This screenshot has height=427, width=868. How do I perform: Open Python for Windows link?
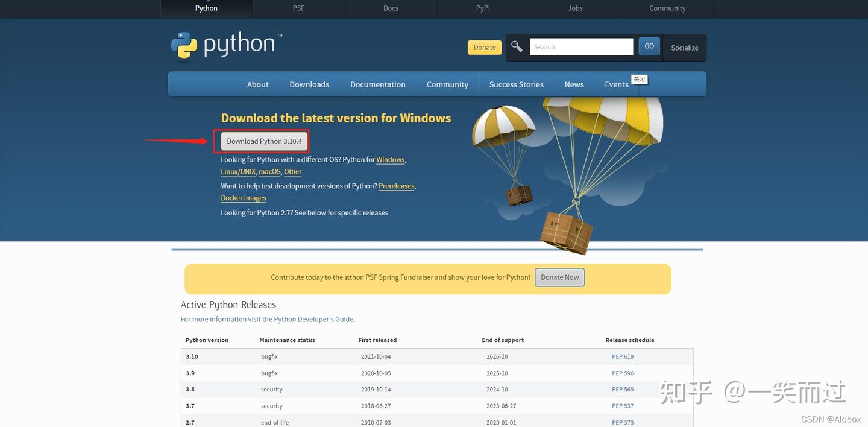click(390, 159)
